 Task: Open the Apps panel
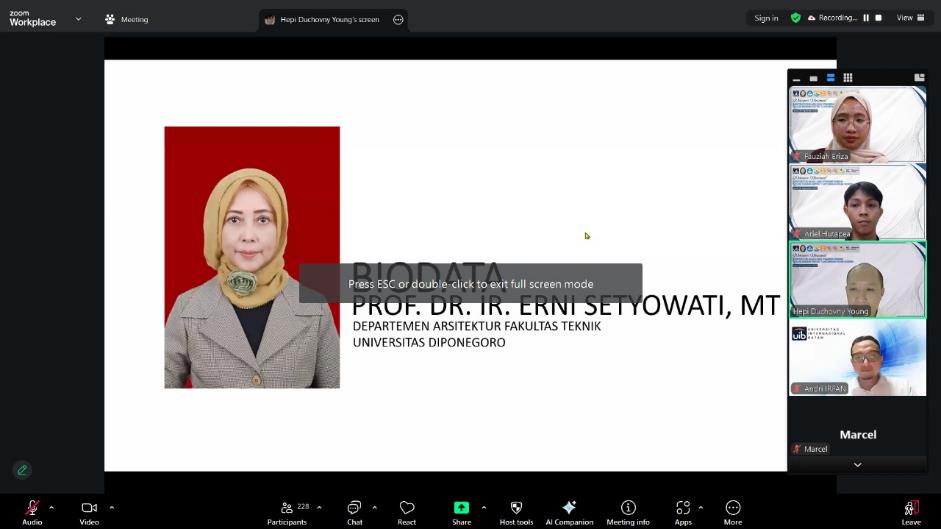[683, 509]
